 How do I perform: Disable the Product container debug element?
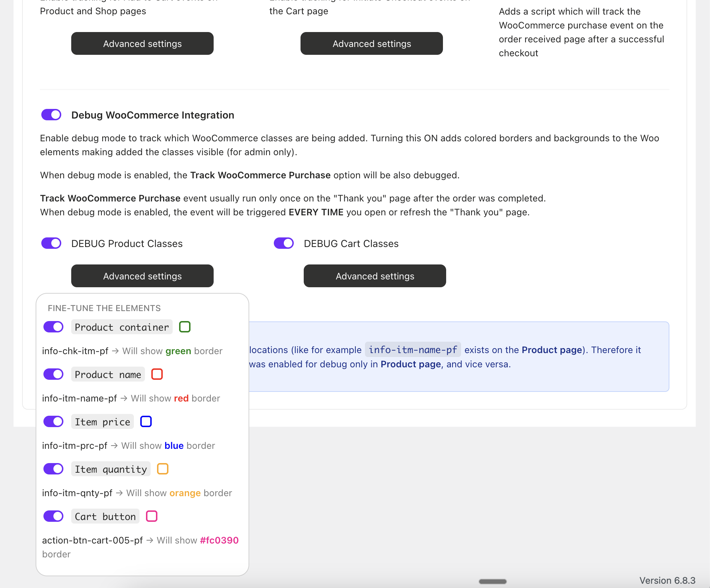point(53,326)
